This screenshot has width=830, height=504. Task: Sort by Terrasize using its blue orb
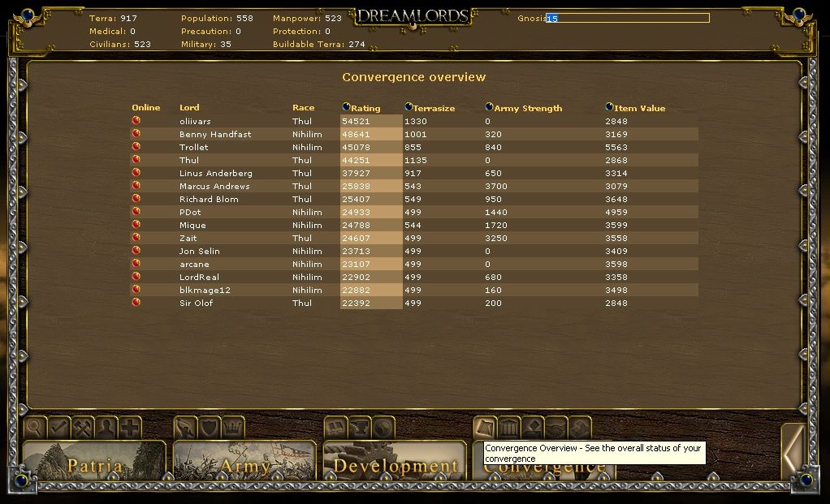[409, 107]
